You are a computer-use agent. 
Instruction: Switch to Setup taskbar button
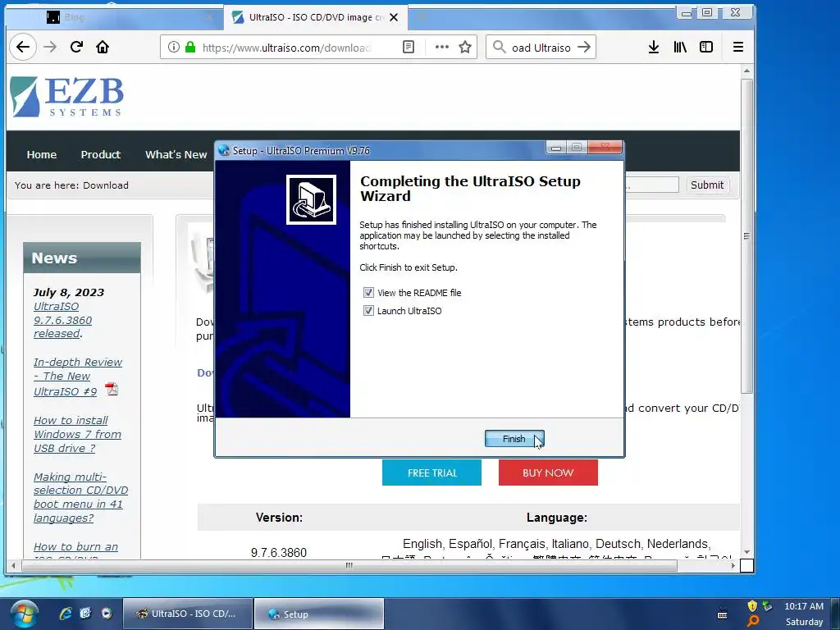pos(319,614)
